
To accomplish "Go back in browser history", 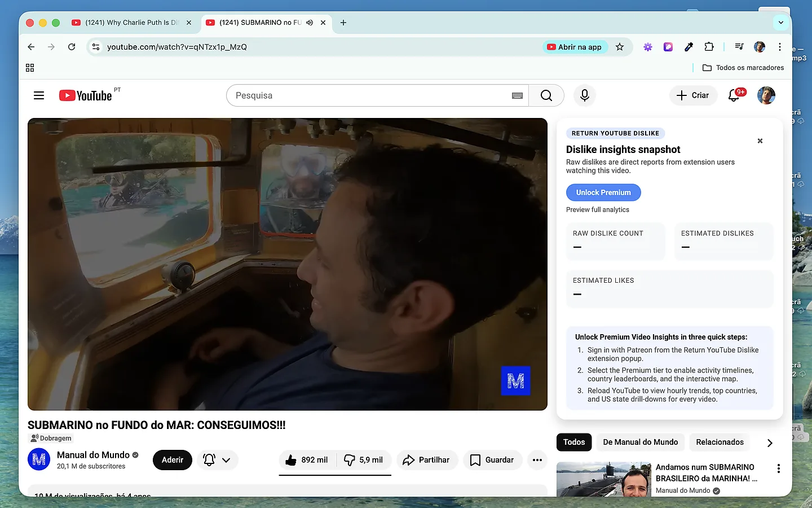I will (31, 47).
